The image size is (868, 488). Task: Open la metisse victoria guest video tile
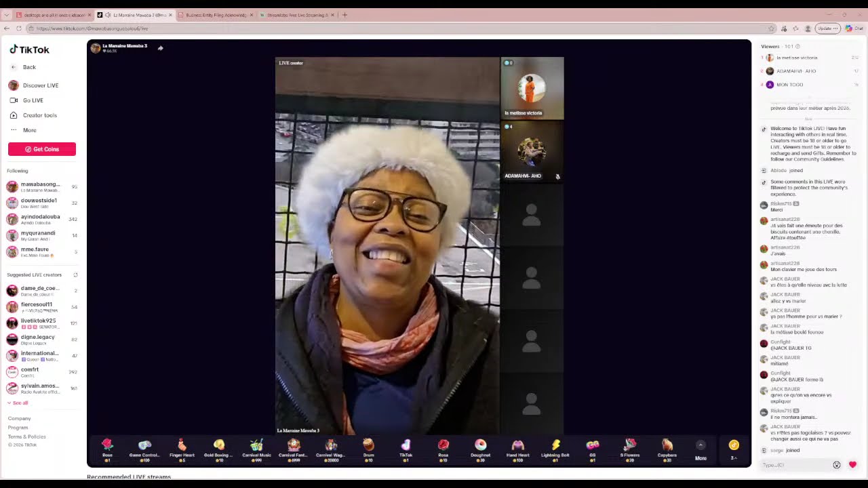(x=532, y=88)
